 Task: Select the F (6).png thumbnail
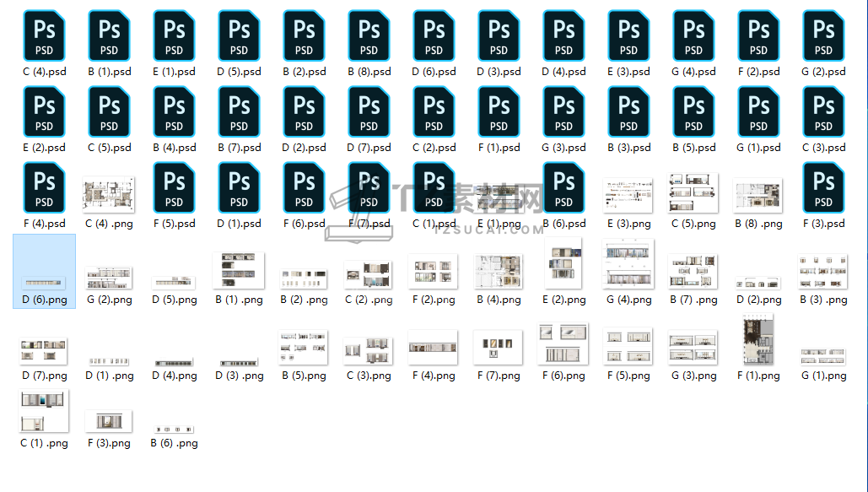(x=563, y=344)
